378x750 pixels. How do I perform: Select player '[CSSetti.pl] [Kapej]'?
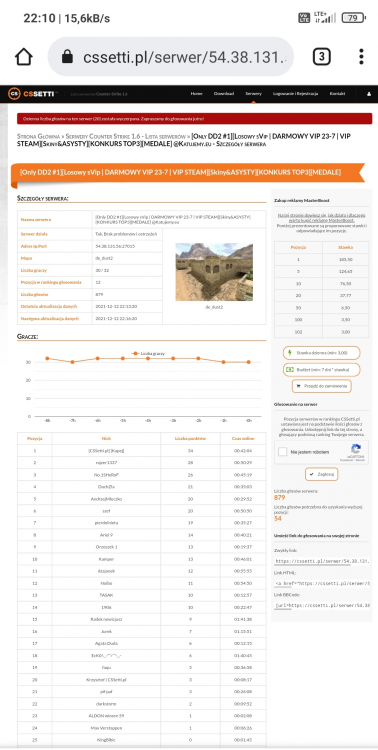pos(106,451)
